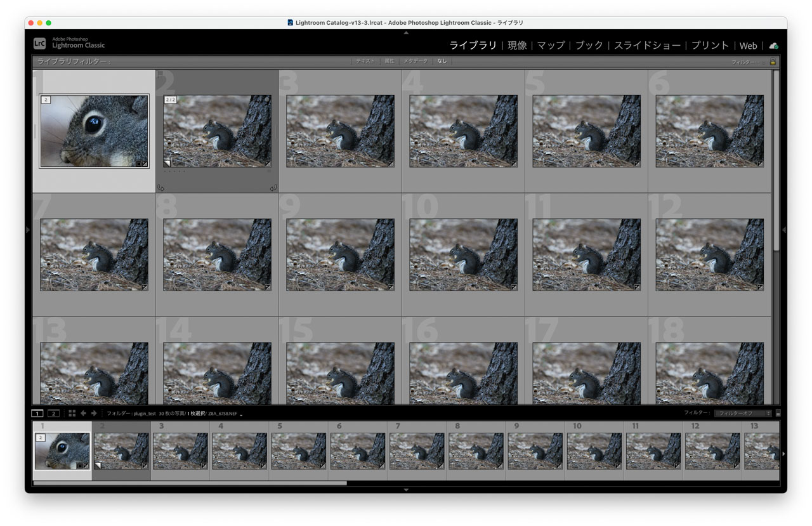Select the メタデータ filter button
The image size is (812, 526).
point(416,62)
